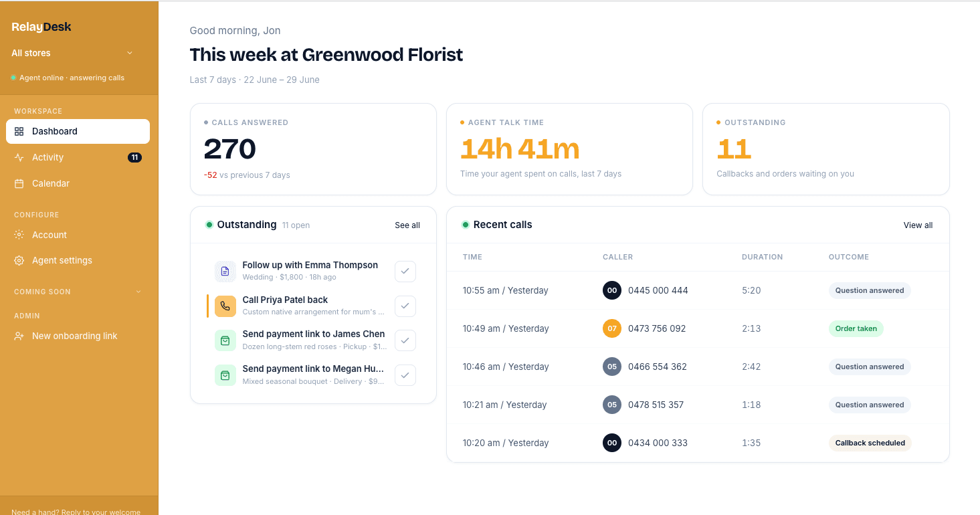Open Calendar from the workspace menu

point(78,183)
